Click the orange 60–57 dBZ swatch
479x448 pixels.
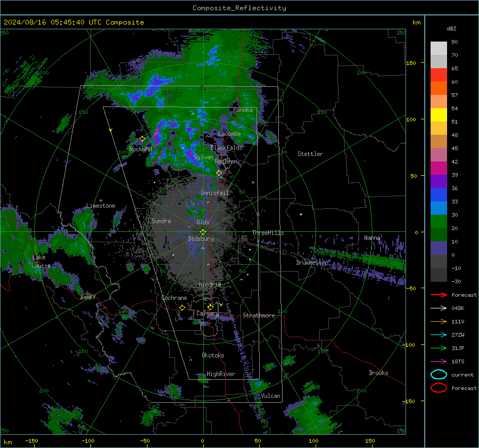tap(439, 88)
